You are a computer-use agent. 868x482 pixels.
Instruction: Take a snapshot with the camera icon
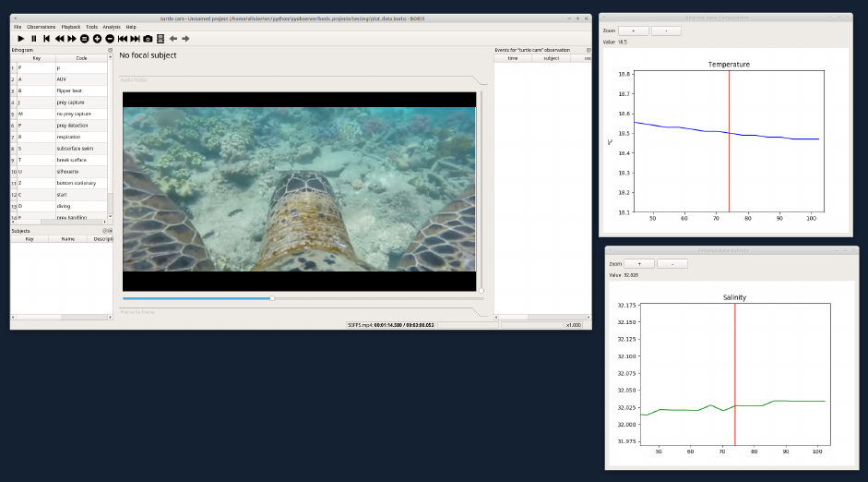coord(148,39)
